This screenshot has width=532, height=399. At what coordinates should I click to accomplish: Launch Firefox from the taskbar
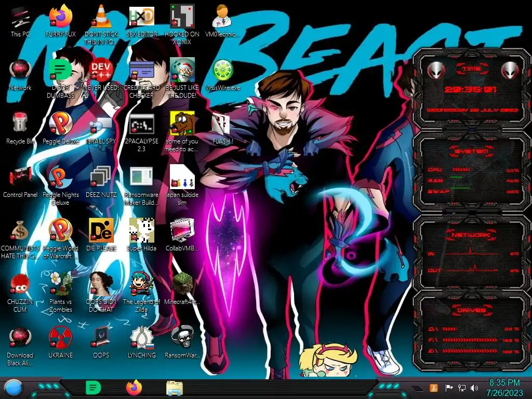pos(134,388)
